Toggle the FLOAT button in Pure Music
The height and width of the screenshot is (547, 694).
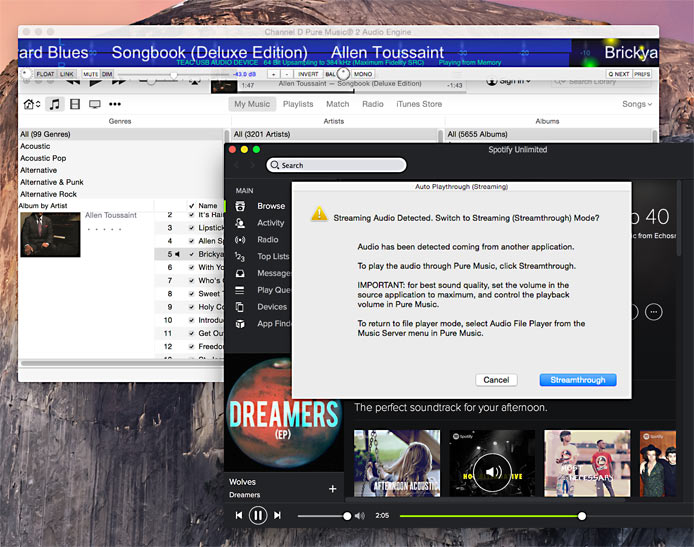pyautogui.click(x=45, y=74)
